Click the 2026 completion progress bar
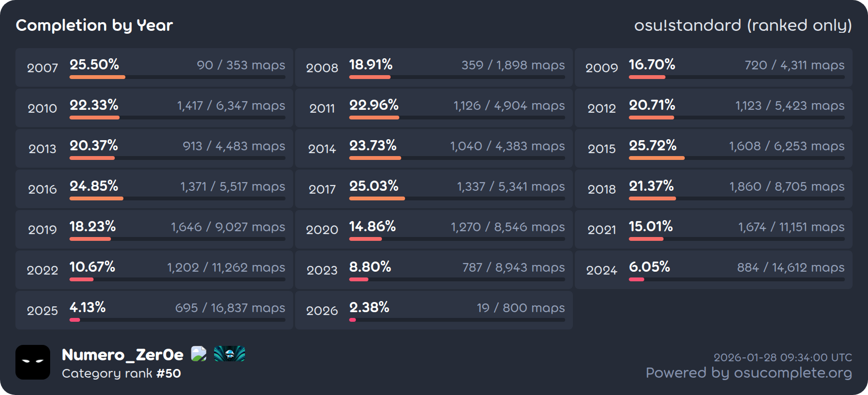 tap(457, 320)
